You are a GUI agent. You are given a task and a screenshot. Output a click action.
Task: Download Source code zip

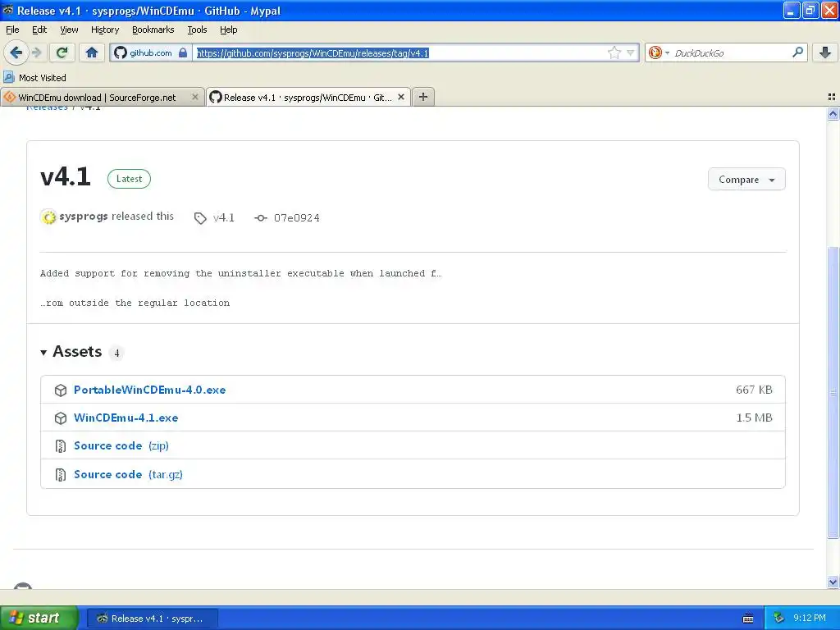(121, 445)
